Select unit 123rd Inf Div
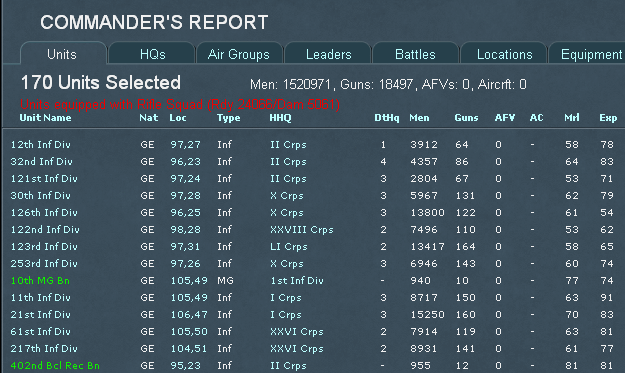The width and height of the screenshot is (625, 373). [44, 247]
